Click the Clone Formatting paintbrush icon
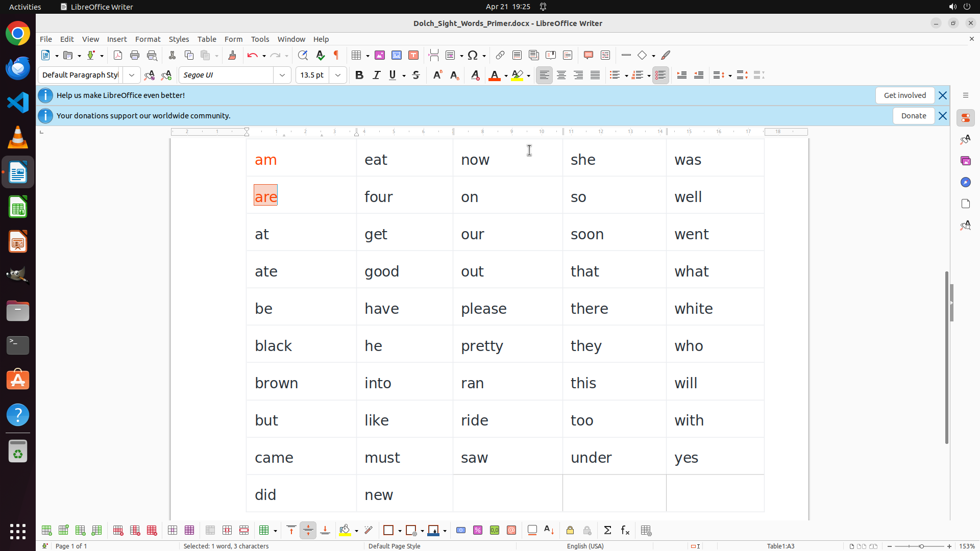This screenshot has height=551, width=980. 232,55
